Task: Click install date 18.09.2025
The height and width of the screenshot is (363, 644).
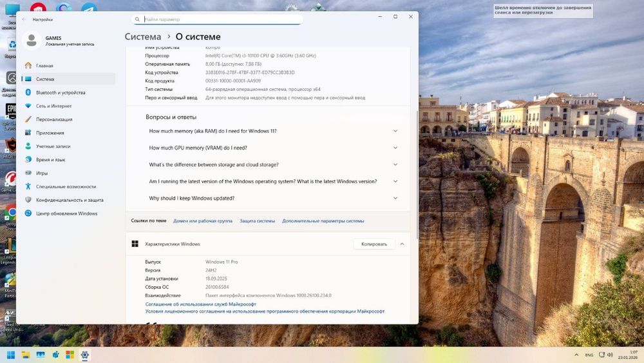Action: (x=216, y=279)
